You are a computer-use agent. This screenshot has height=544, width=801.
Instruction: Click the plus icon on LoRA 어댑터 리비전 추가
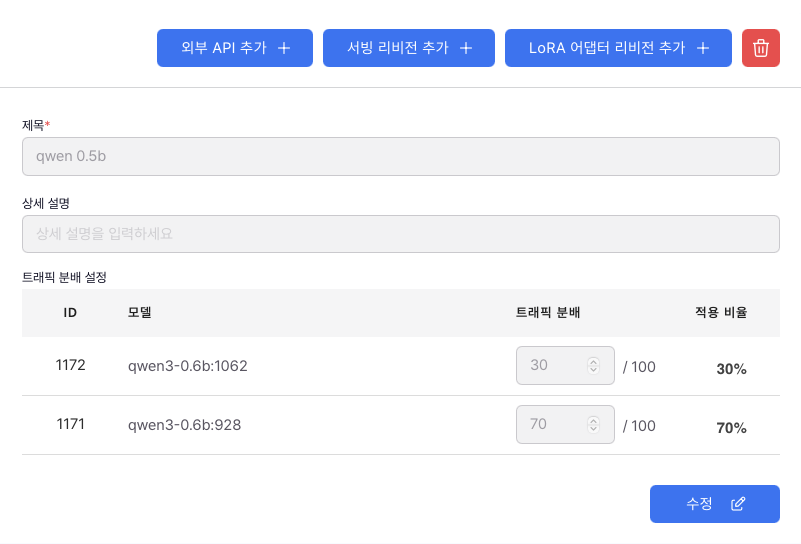coord(703,48)
